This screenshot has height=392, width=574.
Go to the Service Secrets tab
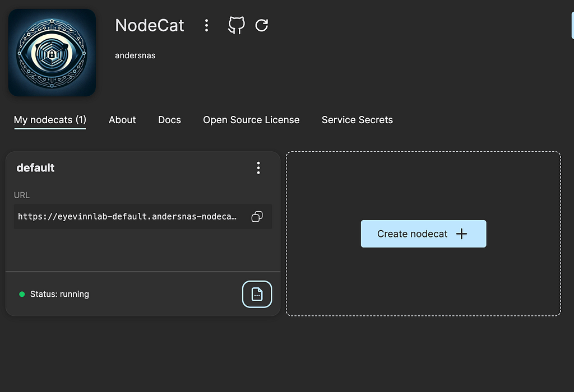click(x=357, y=120)
